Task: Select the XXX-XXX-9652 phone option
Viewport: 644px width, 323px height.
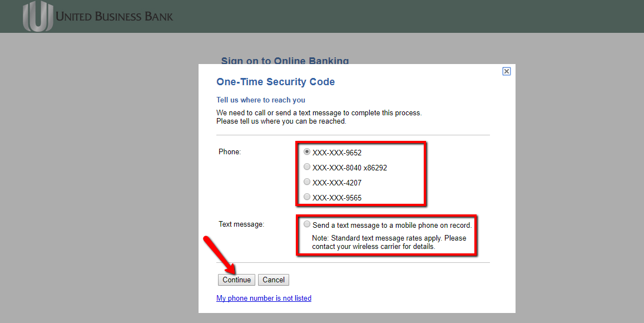Action: (x=307, y=151)
